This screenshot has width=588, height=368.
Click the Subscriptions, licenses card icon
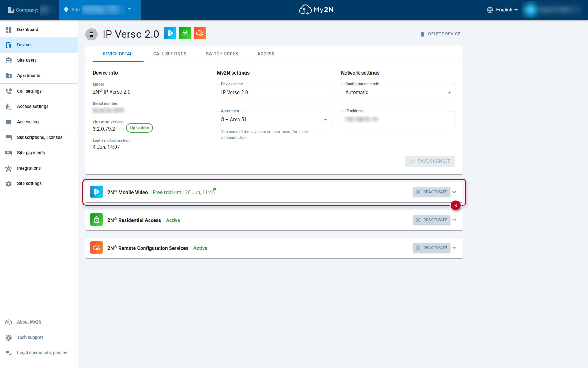point(9,137)
